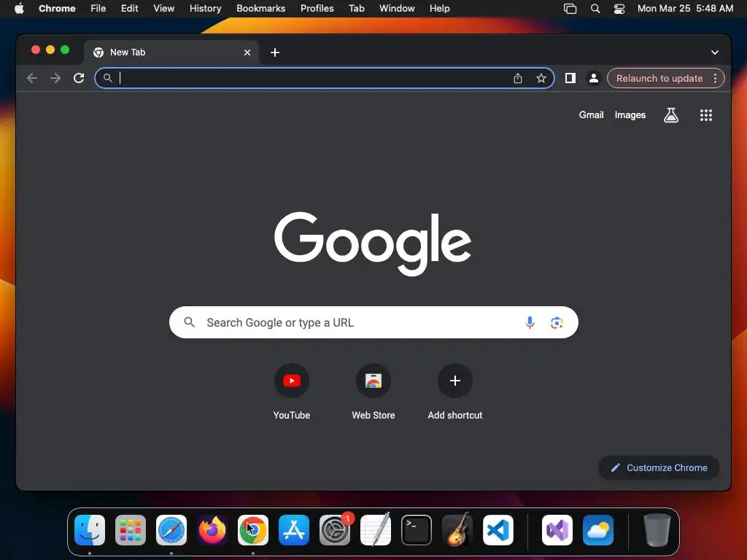
Task: Click the search magnifier in Google search box
Action: tap(189, 322)
